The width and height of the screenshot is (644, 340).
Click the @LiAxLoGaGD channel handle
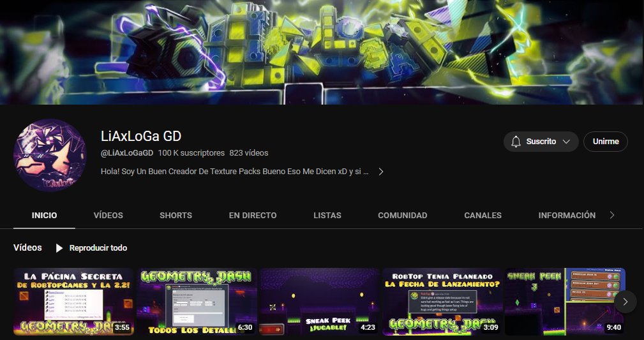click(x=127, y=153)
